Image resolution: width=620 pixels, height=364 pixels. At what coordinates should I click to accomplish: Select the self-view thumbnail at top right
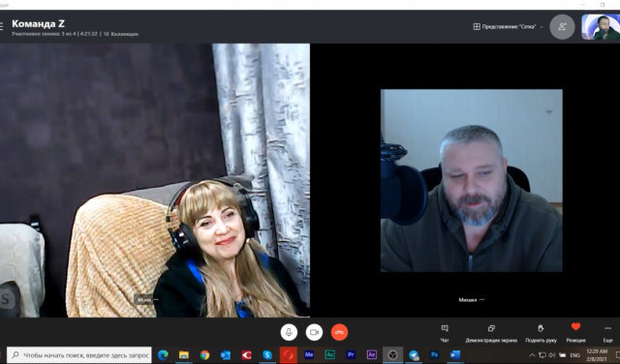(601, 27)
